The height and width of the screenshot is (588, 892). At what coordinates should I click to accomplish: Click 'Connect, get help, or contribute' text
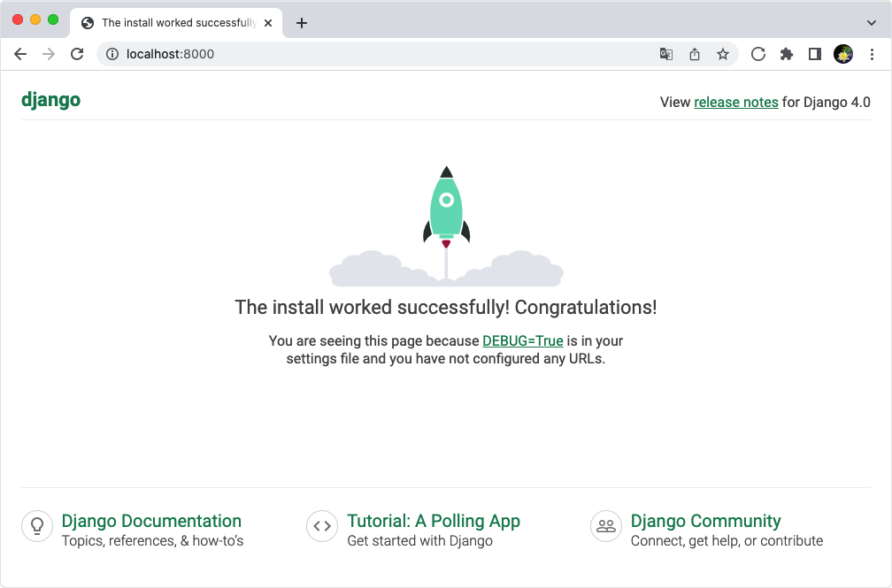coord(727,541)
